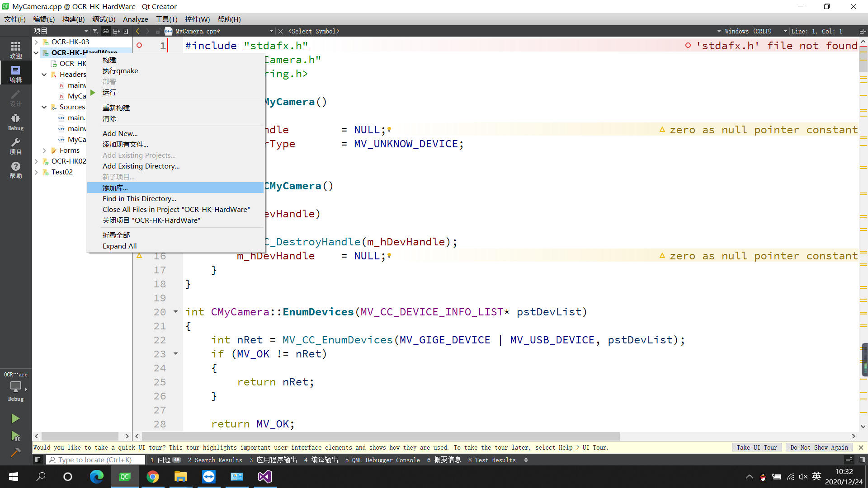
Task: Expand the OCR-HK-03 project node
Action: tap(36, 42)
